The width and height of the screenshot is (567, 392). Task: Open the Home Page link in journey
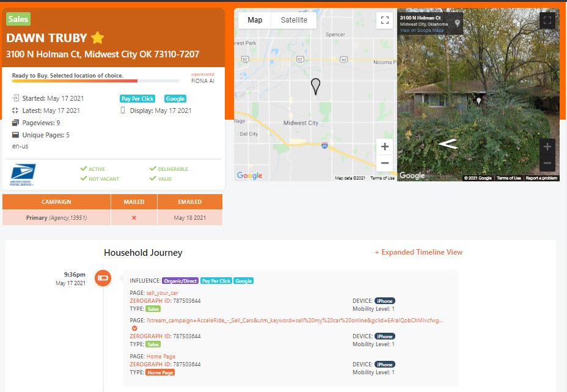click(x=161, y=356)
